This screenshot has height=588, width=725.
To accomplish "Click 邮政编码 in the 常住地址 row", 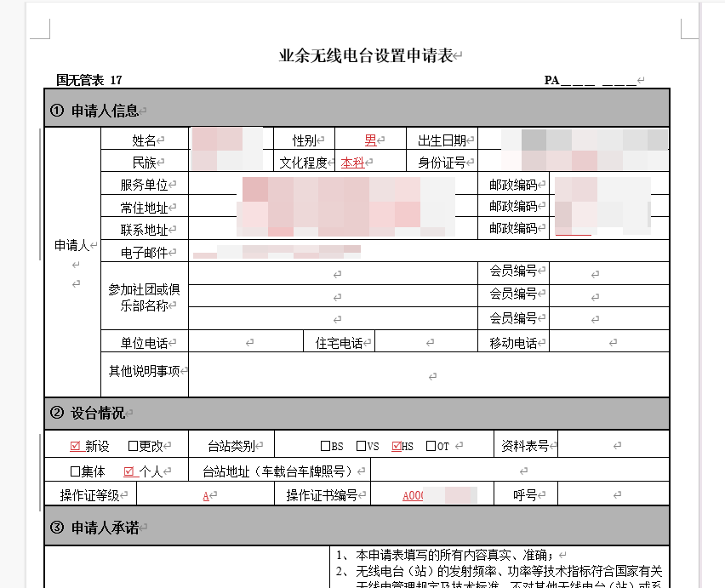I will click(x=513, y=206).
